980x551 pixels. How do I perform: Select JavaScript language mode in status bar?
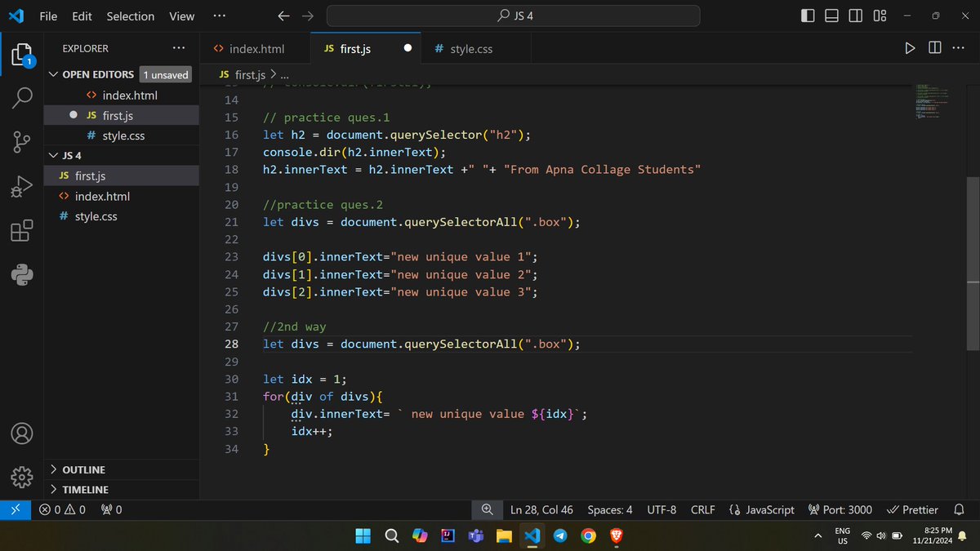(761, 509)
